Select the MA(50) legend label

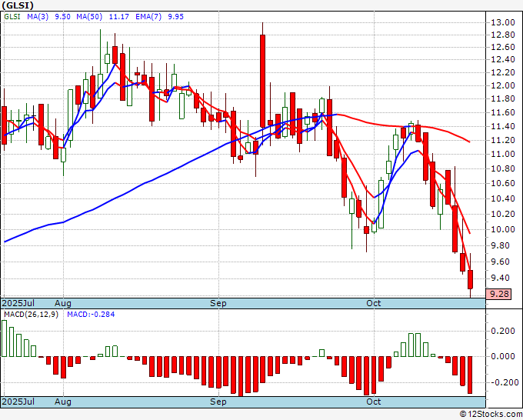pyautogui.click(x=89, y=16)
